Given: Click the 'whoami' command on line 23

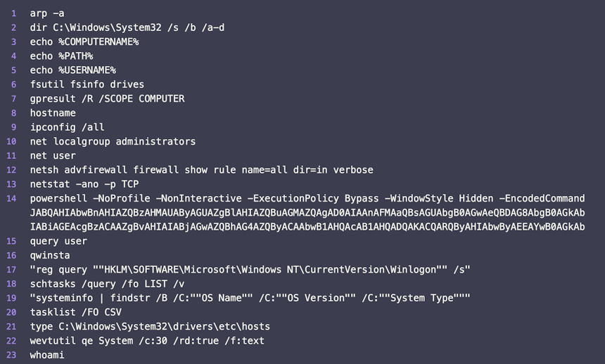Looking at the screenshot, I should click(47, 355).
